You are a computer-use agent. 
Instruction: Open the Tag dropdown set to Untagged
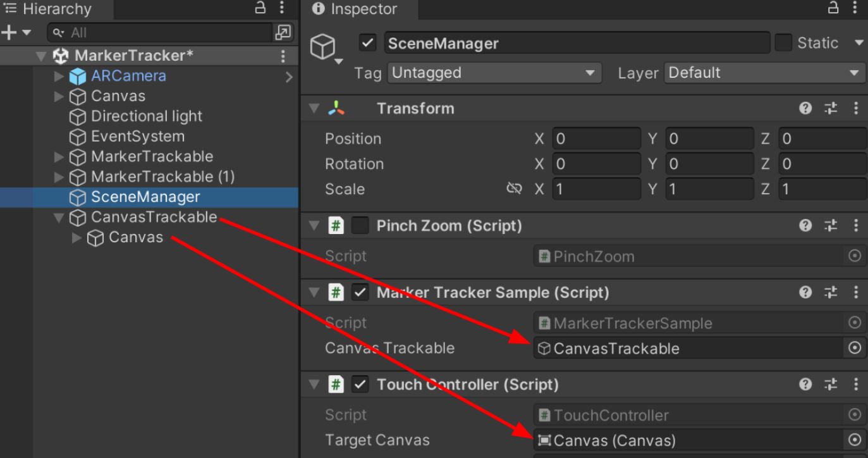click(x=495, y=73)
